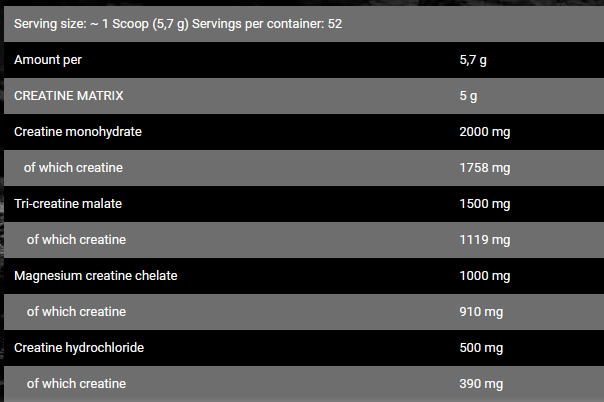Click the 1500 mg value

(484, 204)
